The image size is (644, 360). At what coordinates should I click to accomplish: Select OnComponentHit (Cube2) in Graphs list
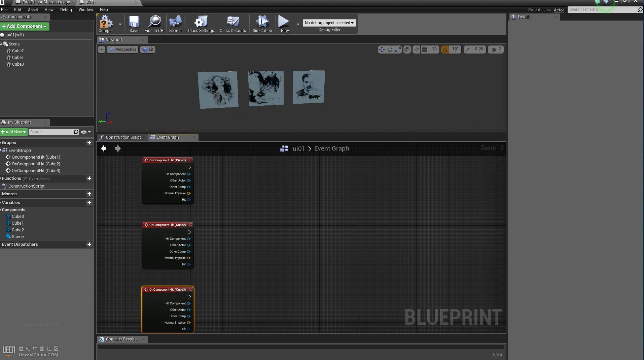pyautogui.click(x=36, y=164)
